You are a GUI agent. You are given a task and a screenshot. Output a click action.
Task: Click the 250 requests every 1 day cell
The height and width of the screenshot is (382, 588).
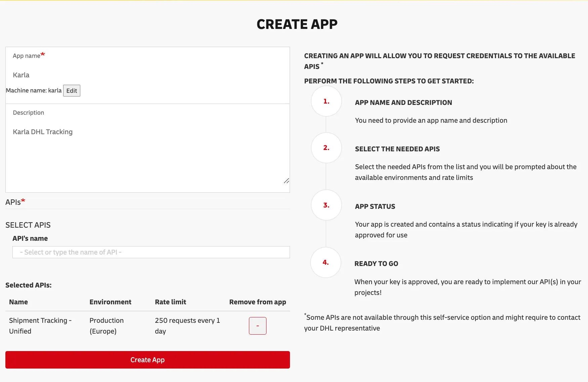coord(187,326)
